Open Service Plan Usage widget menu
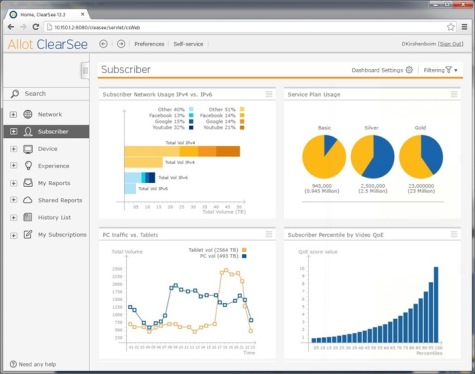Screen dimensions: 475x374 [x=454, y=94]
